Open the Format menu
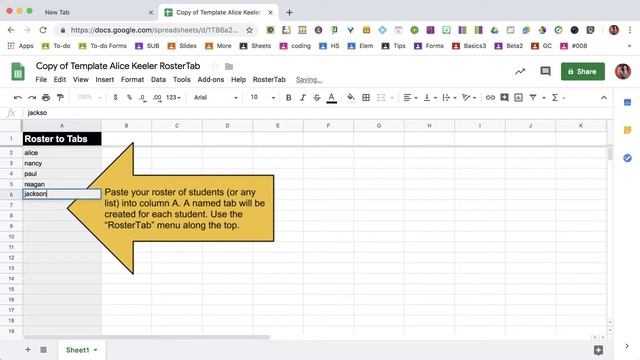Image resolution: width=640 pixels, height=360 pixels. point(132,80)
